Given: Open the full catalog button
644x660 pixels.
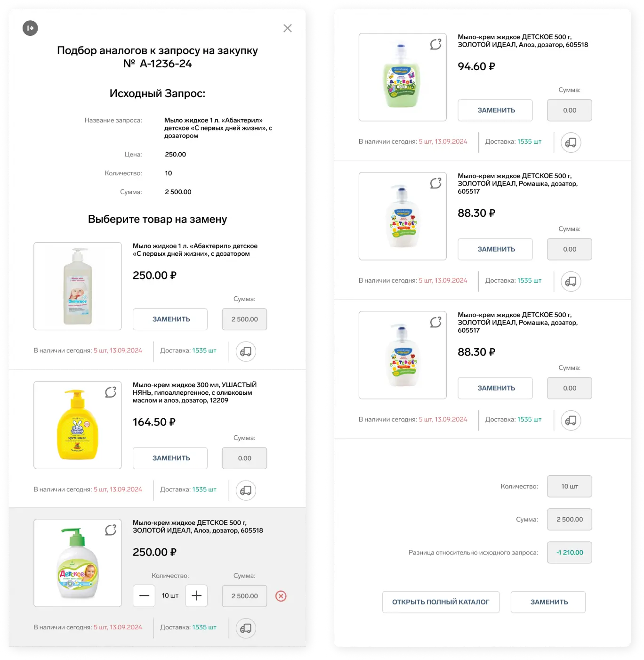Looking at the screenshot, I should coord(441,602).
